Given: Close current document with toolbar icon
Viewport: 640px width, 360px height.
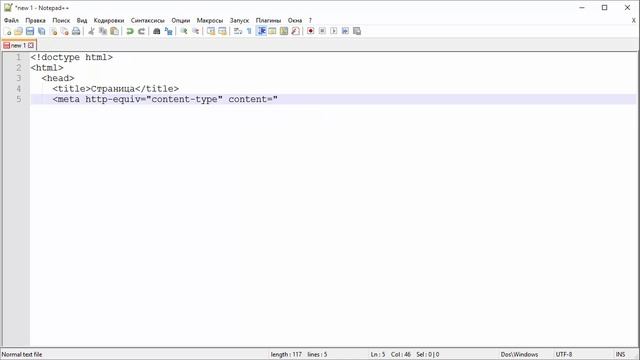Looking at the screenshot, I should point(53,31).
